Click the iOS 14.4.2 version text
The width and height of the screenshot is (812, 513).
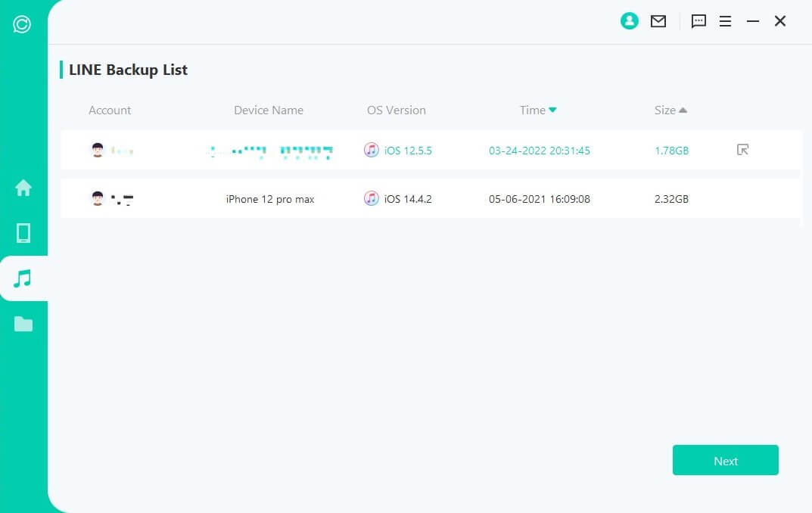tap(408, 199)
